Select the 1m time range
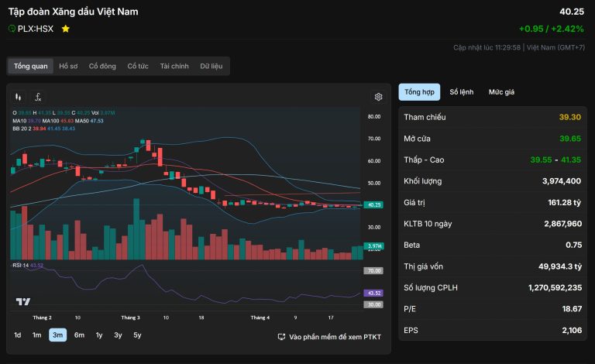The image size is (595, 364). click(x=37, y=335)
